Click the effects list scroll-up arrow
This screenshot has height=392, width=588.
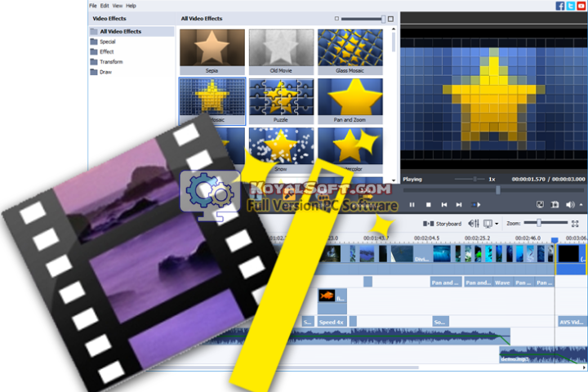click(x=394, y=29)
